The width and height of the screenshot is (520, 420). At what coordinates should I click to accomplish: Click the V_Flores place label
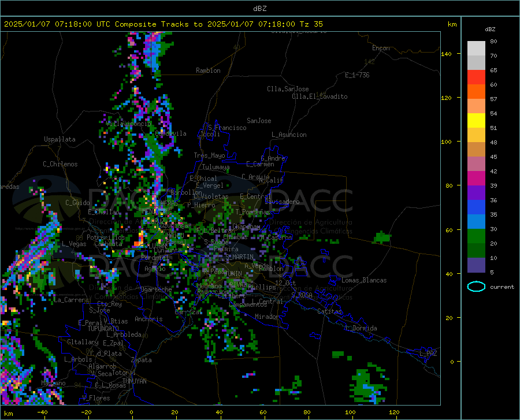pos(96,398)
